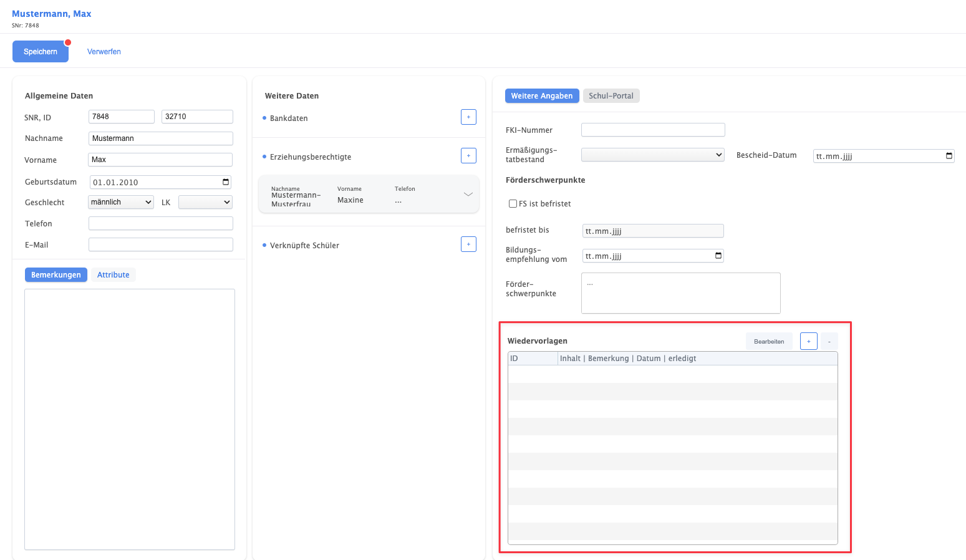The image size is (966, 560).
Task: Switch to the Attribute tab
Action: click(x=113, y=275)
